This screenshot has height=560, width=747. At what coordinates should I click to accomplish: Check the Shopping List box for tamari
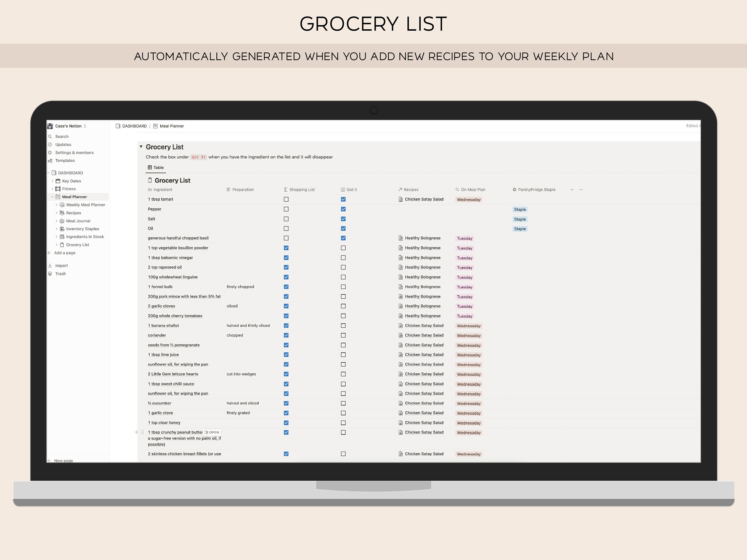tap(286, 199)
